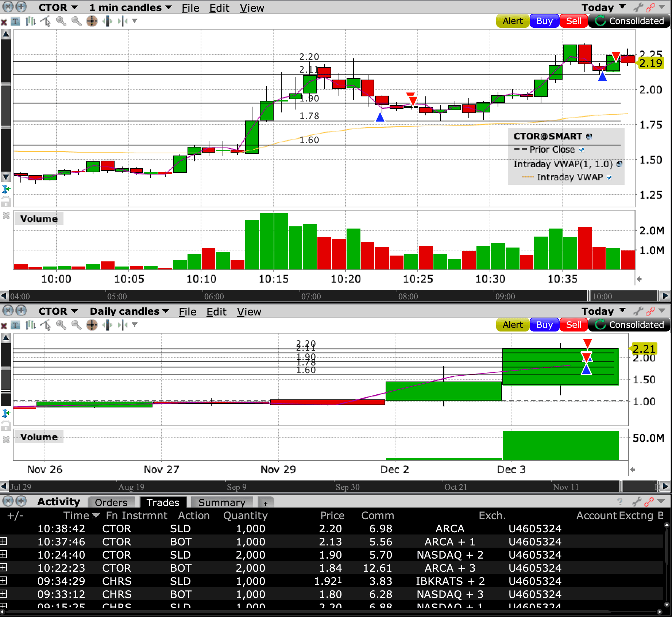This screenshot has width=672, height=617.
Task: Click the help question mark in the Activity panel
Action: tap(620, 502)
